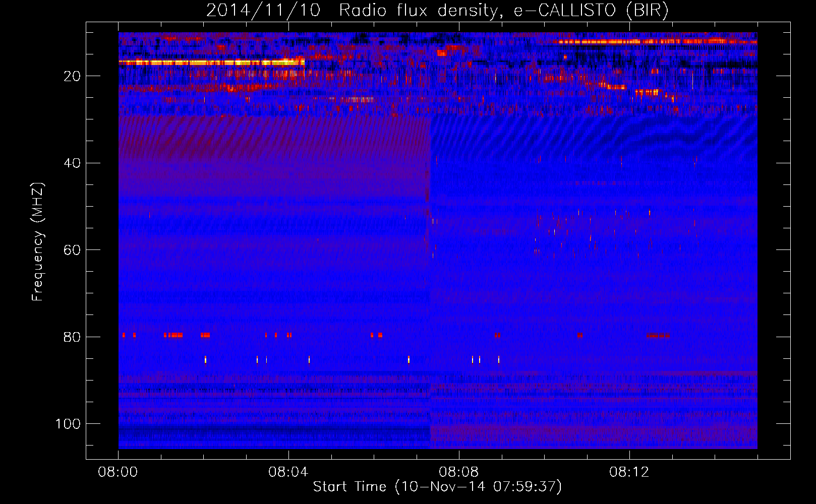Click the 'Frequency (MHZ)' axis label
The height and width of the screenshot is (504, 816).
point(38,242)
